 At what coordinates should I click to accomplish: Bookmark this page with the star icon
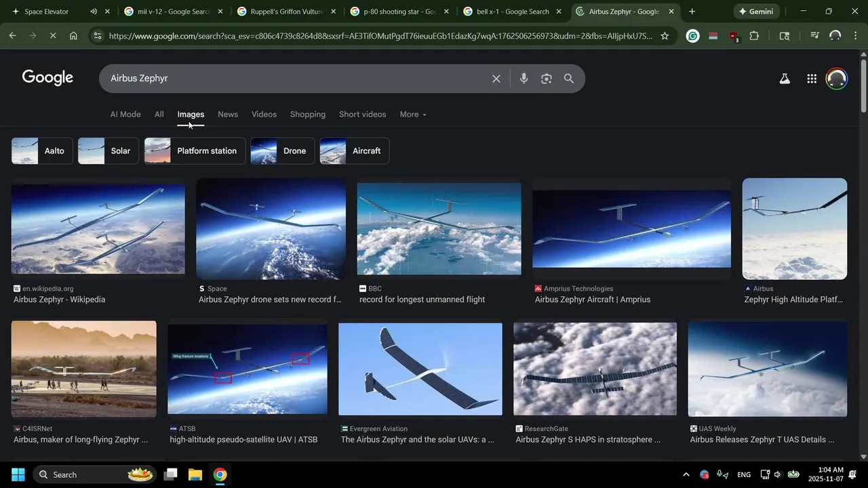click(665, 36)
